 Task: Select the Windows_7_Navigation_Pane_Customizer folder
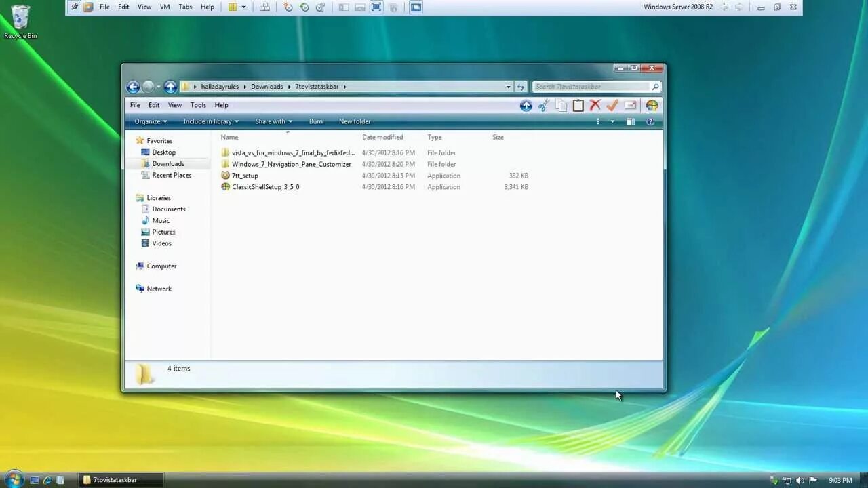click(x=292, y=164)
